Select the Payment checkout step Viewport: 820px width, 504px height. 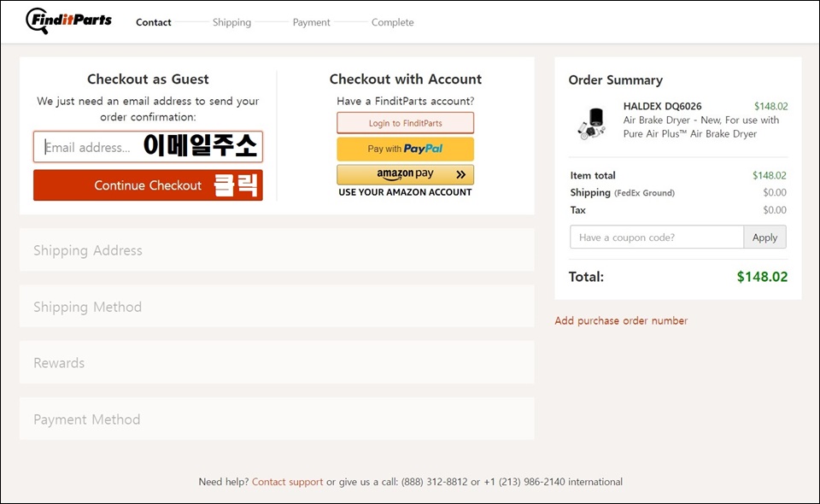click(311, 22)
